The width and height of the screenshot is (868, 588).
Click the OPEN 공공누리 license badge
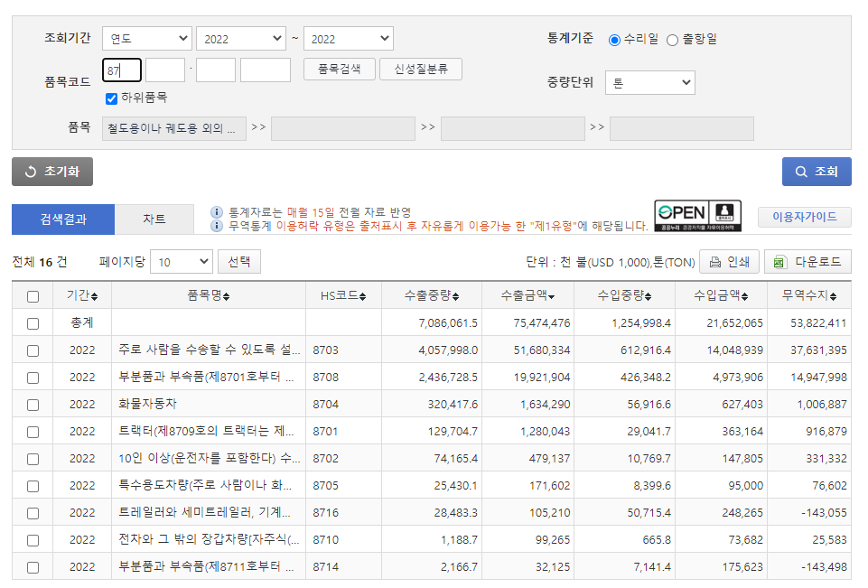697,217
